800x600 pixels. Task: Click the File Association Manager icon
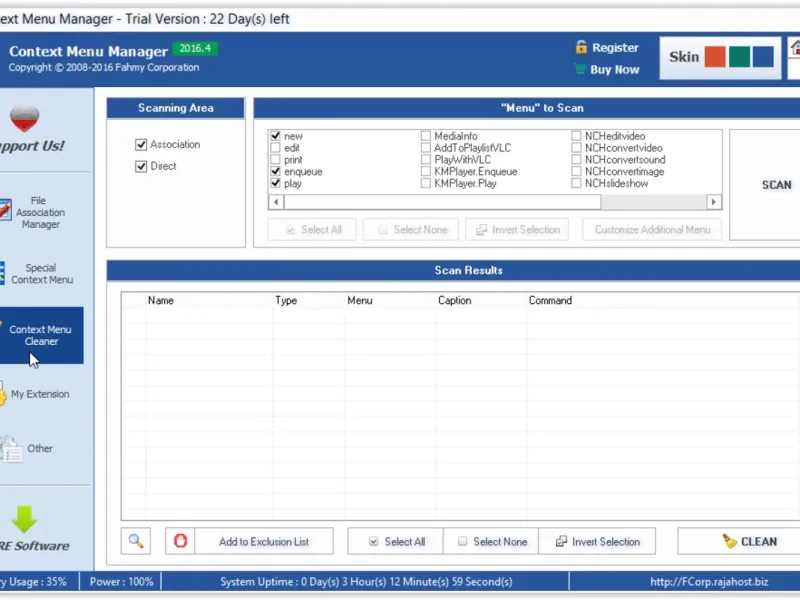click(5, 210)
